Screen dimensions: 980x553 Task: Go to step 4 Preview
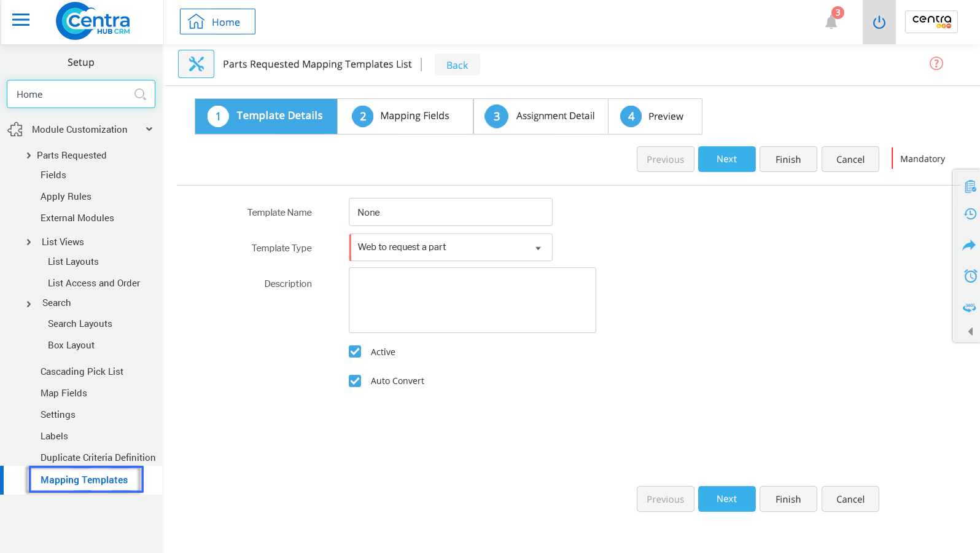coord(655,116)
